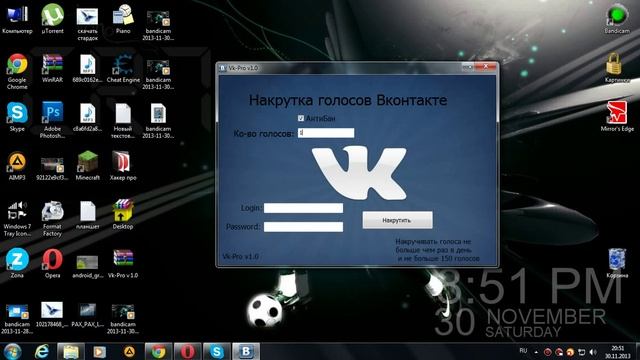The height and width of the screenshot is (360, 640).
Task: Click into the Password field
Action: pyautogui.click(x=303, y=227)
